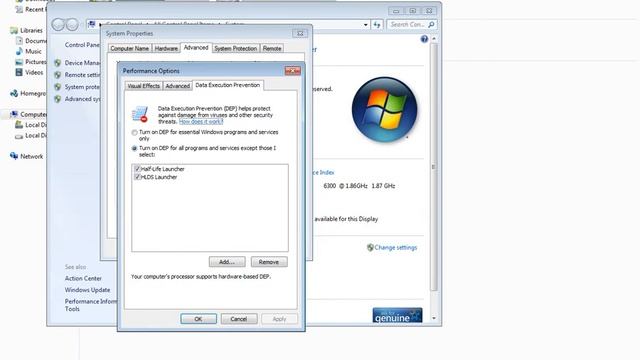The image size is (640, 360).
Task: Click the Forward arrow in Control Panel
Action: point(72,24)
